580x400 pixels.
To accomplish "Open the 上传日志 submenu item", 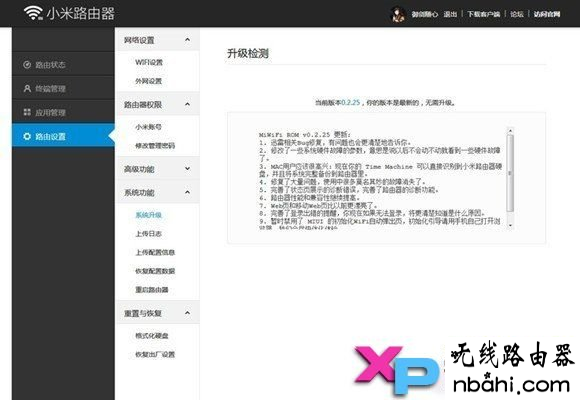I will pos(149,234).
